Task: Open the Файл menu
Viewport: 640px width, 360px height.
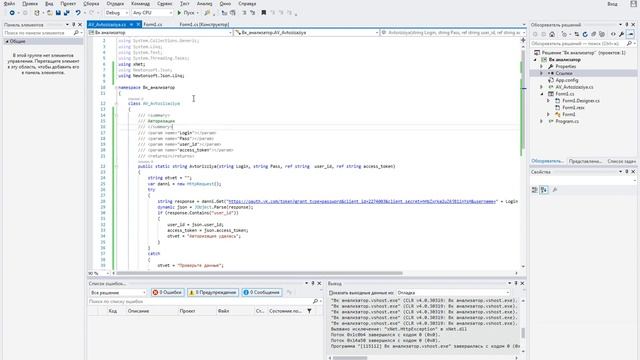Action: [x=9, y=4]
